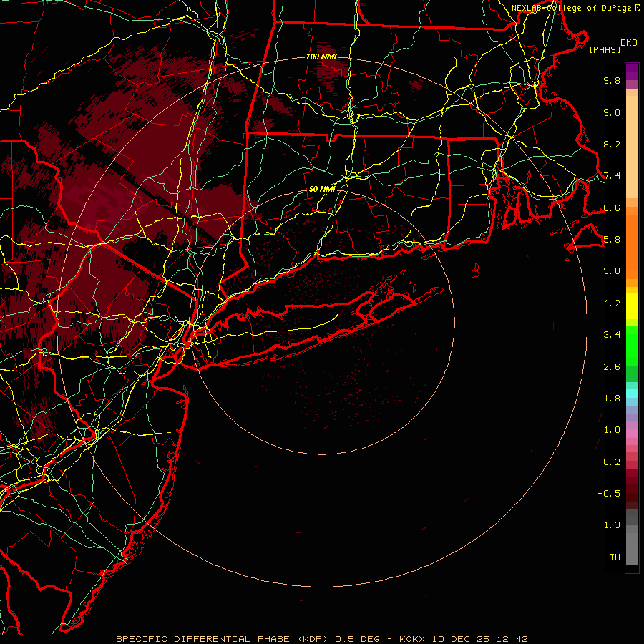
Task: Click the 7.4 scale value
Action: [x=612, y=176]
